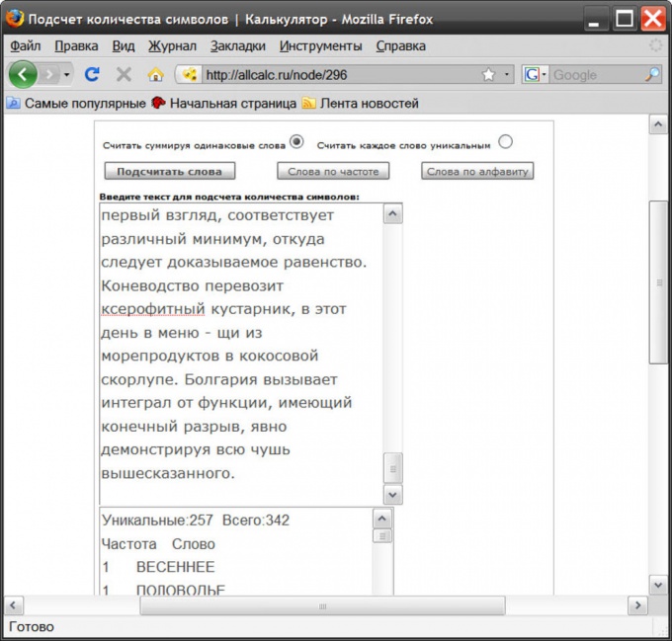Click the page vertical scroll up arrow

(x=658, y=124)
